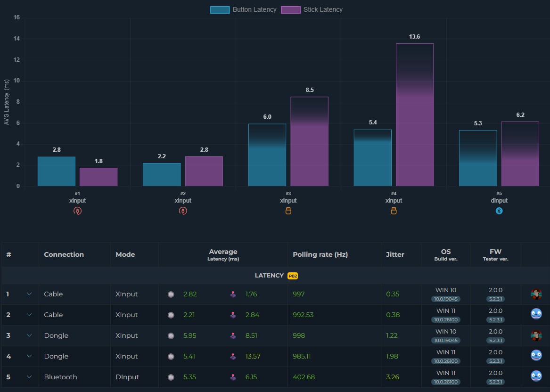
Task: Click the 5.2.3.1 tester version badge in row 2
Action: (495, 320)
